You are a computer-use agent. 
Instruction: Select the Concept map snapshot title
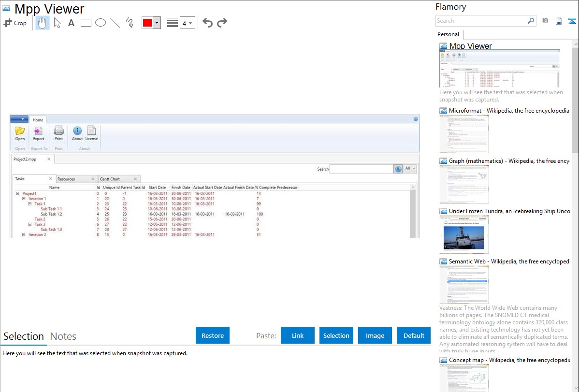click(509, 360)
